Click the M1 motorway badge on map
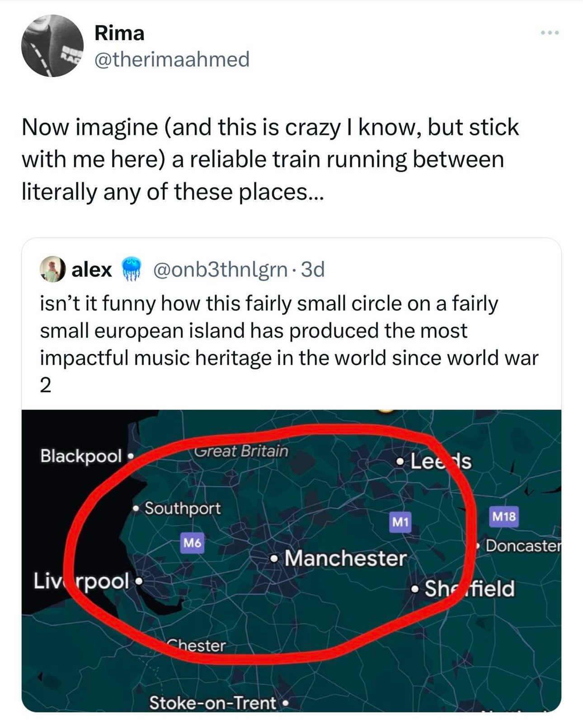The image size is (583, 728). click(400, 522)
